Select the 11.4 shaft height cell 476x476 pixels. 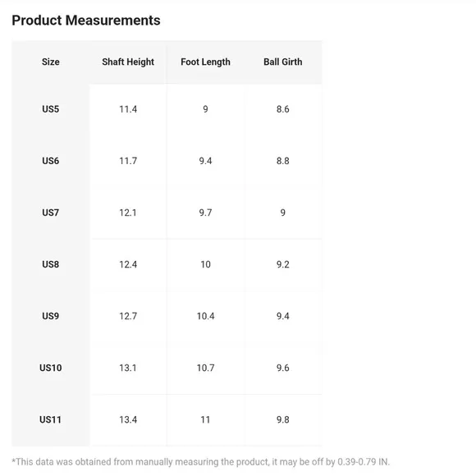pos(128,109)
